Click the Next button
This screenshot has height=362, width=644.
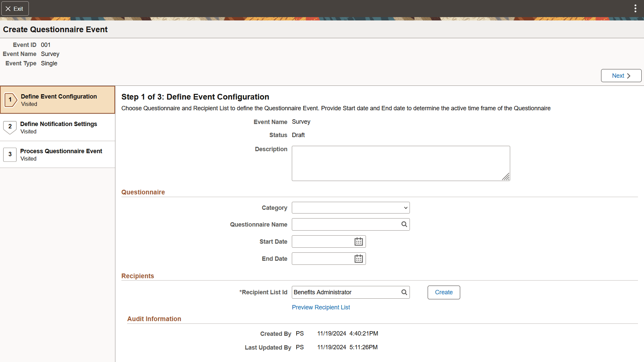(x=621, y=75)
